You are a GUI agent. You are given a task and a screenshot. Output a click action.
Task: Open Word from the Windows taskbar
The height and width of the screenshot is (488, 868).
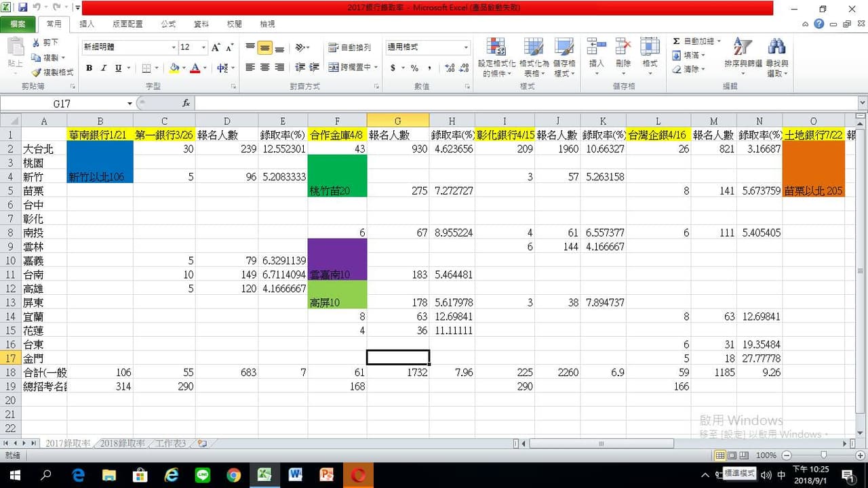point(295,475)
